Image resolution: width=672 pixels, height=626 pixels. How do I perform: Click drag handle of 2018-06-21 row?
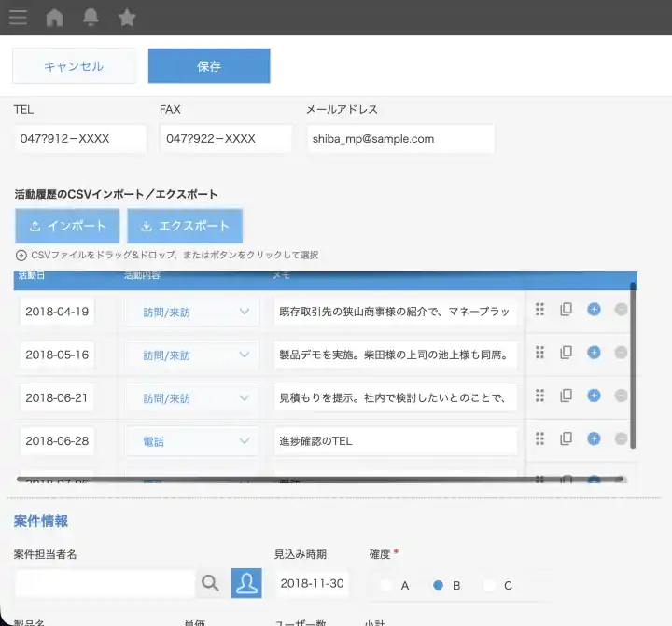[540, 396]
